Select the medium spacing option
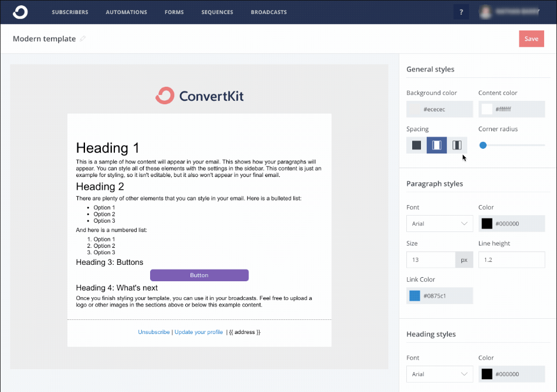Image resolution: width=557 pixels, height=392 pixels. coord(437,145)
